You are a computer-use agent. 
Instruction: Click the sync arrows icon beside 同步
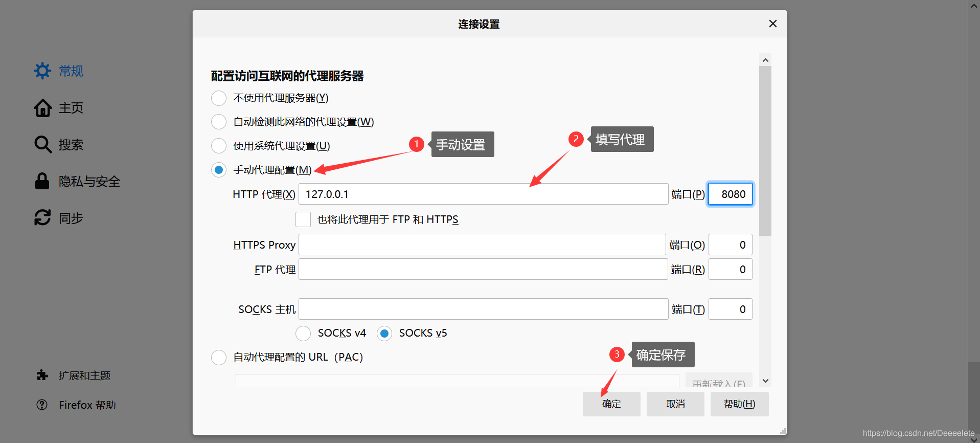(42, 217)
